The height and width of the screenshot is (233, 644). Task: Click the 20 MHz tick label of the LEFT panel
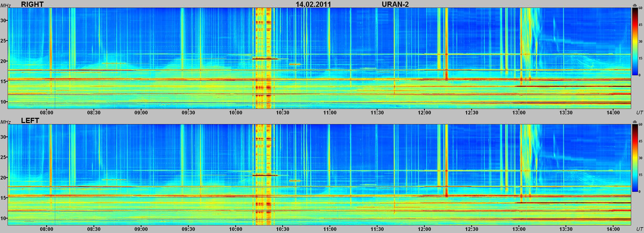(3, 178)
